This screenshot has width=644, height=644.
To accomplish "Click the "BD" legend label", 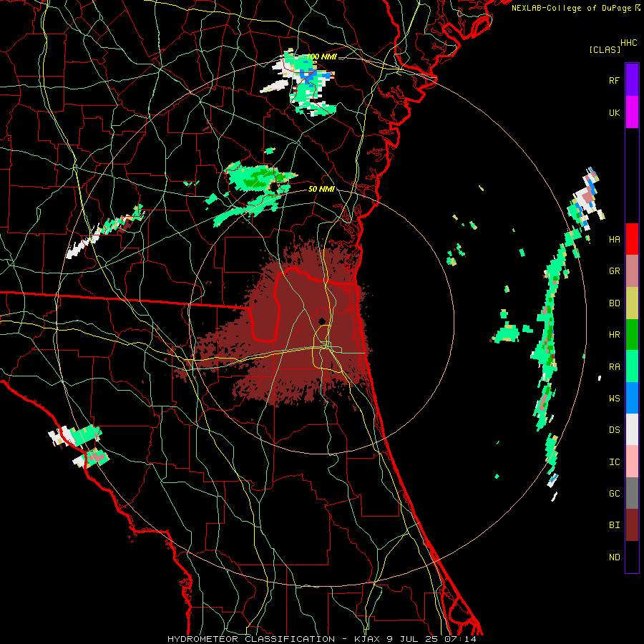I will 614,303.
